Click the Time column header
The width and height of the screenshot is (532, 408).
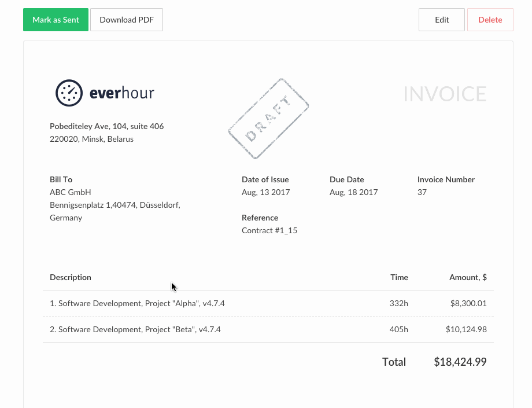tap(399, 277)
